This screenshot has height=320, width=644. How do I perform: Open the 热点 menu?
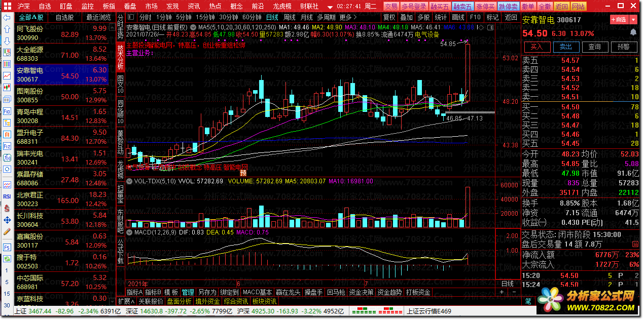click(x=215, y=6)
